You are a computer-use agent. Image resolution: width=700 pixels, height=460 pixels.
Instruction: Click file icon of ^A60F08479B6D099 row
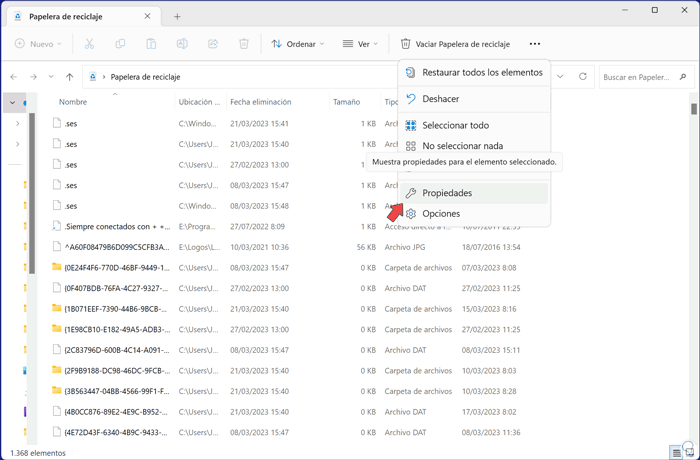pos(56,247)
